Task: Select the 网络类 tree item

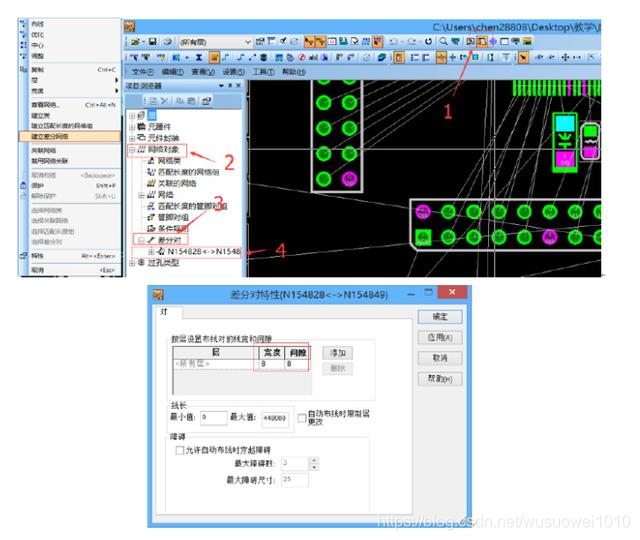Action: tap(169, 161)
